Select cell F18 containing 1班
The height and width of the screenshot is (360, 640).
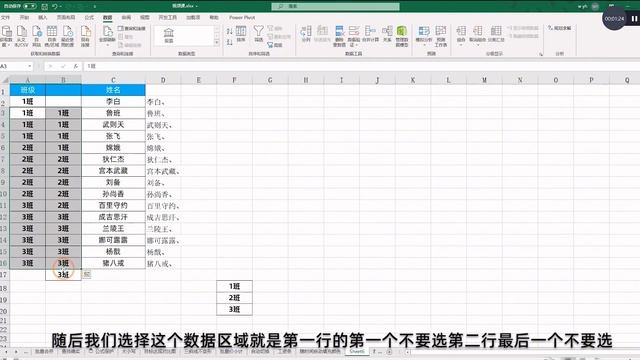[x=234, y=287]
